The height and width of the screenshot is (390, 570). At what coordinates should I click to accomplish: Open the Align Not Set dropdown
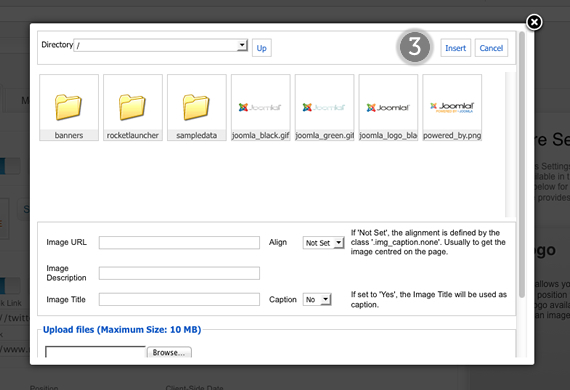click(x=324, y=243)
